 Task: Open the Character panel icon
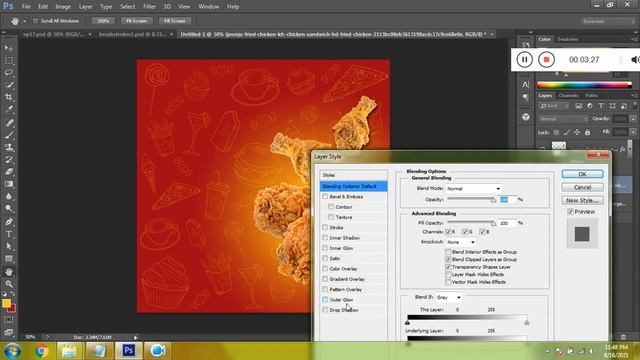pos(526,84)
